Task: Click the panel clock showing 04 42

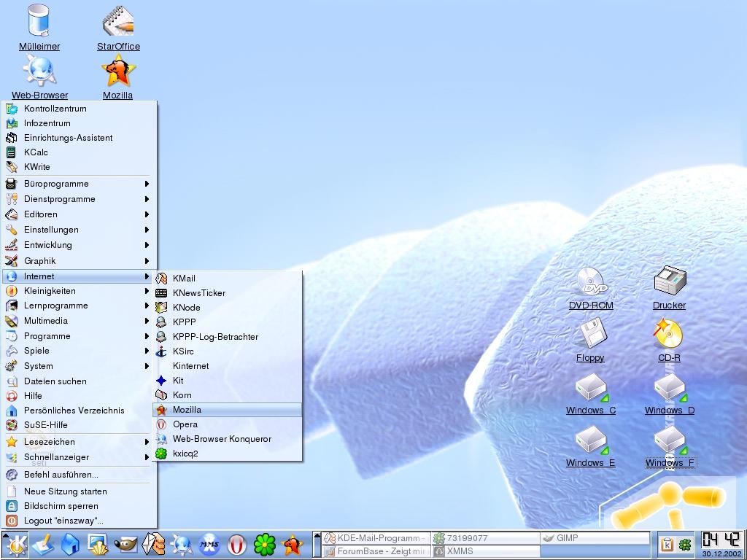Action: 721,540
